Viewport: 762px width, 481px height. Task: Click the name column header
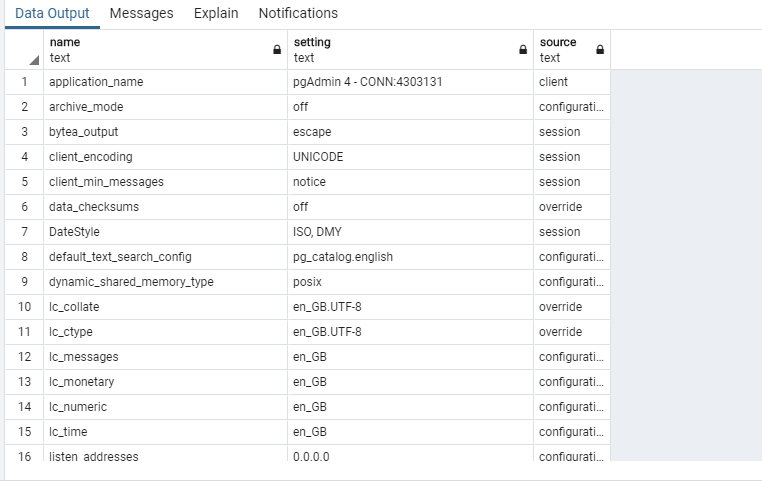(150, 50)
